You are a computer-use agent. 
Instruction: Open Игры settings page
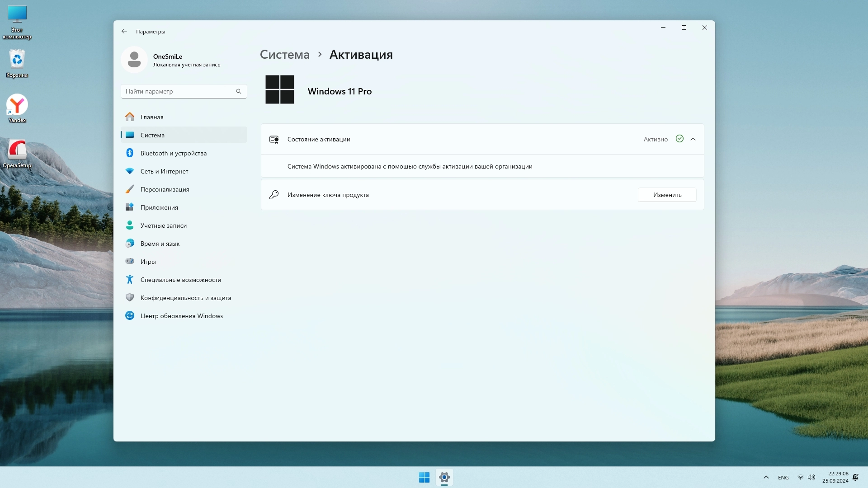148,262
